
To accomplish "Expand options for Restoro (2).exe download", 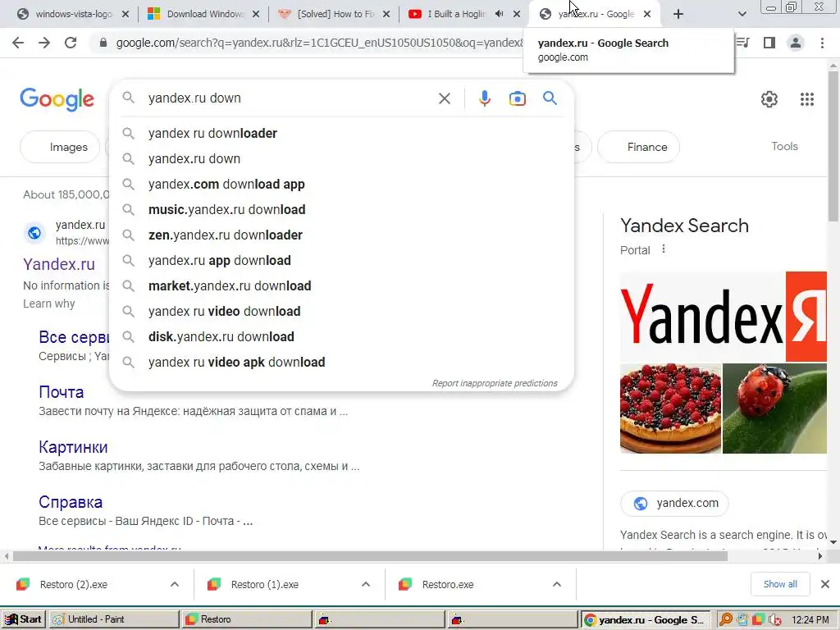I will coord(175,584).
